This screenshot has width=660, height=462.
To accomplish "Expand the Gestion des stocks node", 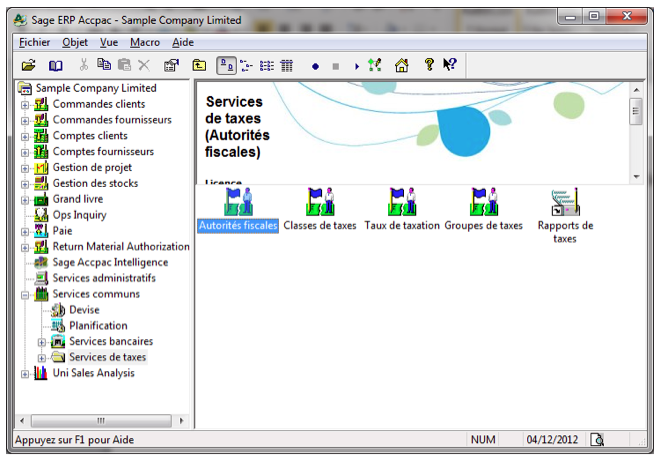I will pos(25,184).
